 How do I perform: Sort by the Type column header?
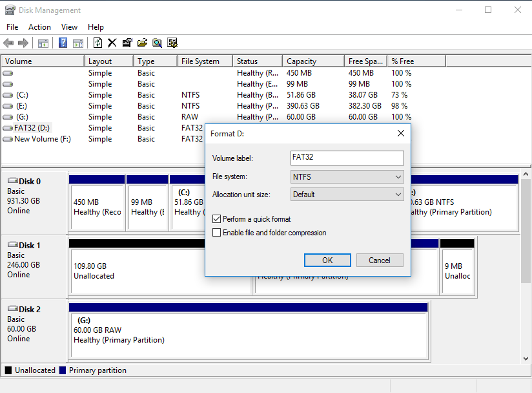[x=156, y=61]
